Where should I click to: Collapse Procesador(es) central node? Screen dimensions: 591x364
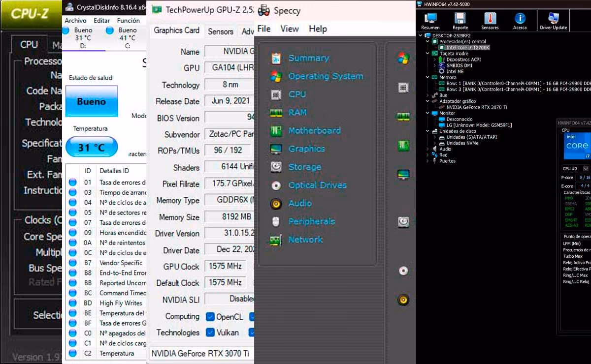coord(427,41)
